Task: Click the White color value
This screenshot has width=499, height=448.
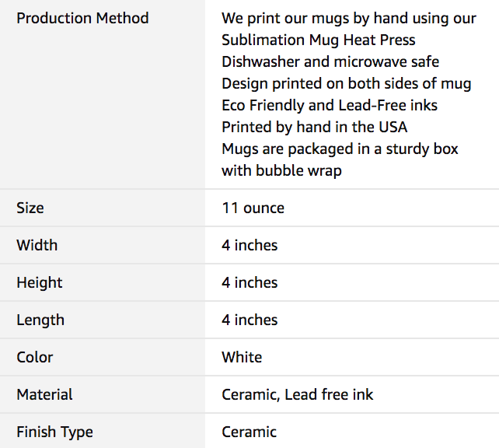Action: (x=242, y=357)
